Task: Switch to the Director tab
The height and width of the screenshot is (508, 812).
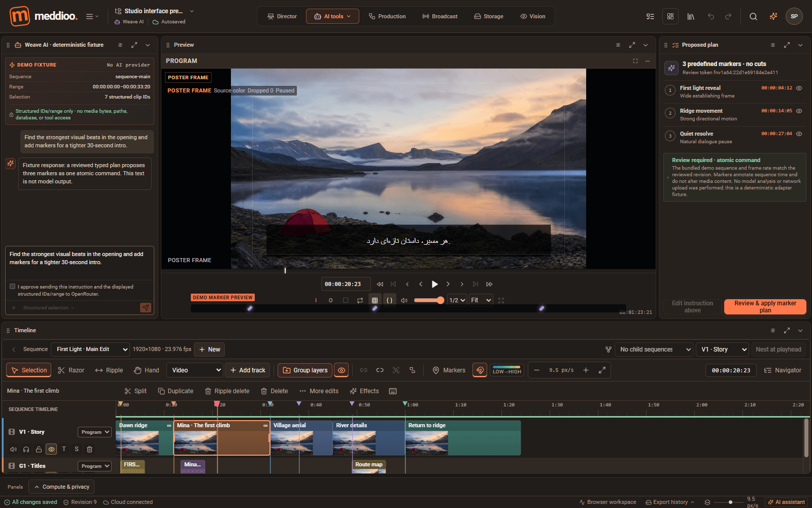Action: 282,16
